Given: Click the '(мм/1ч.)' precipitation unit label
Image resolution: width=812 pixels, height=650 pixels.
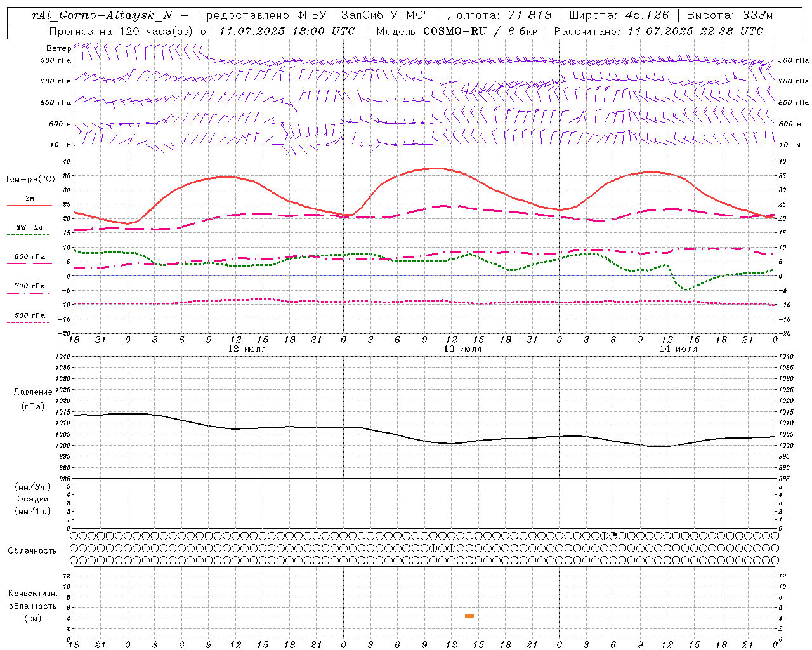Looking at the screenshot, I should 33,511.
